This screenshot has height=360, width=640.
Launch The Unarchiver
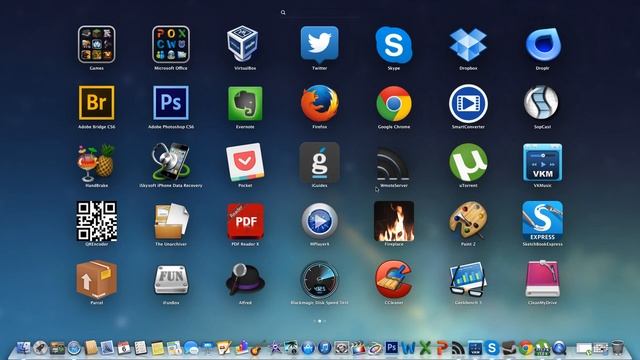171,221
